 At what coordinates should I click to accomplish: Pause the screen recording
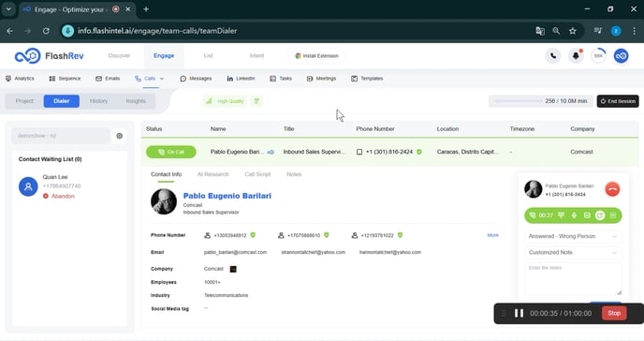(x=520, y=313)
